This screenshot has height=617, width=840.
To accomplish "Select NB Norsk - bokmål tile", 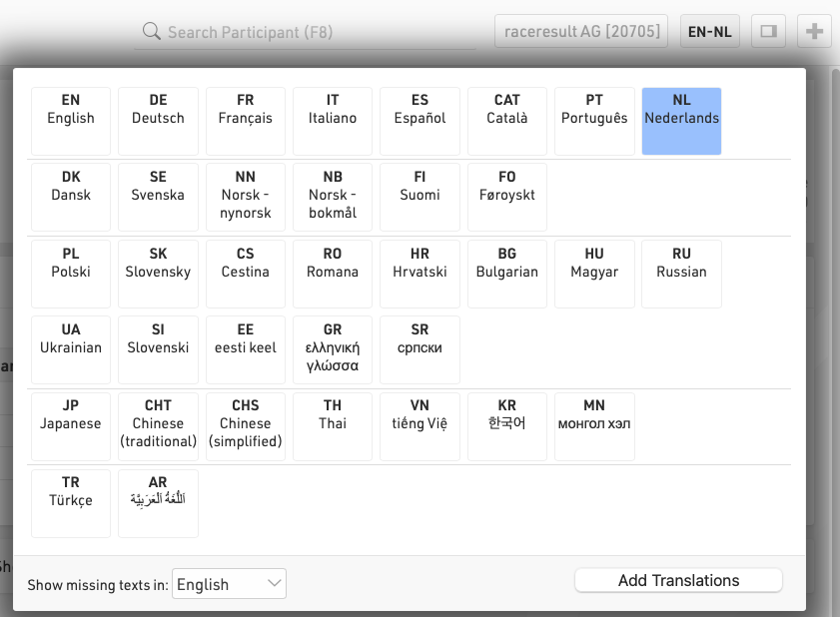I will 333,197.
